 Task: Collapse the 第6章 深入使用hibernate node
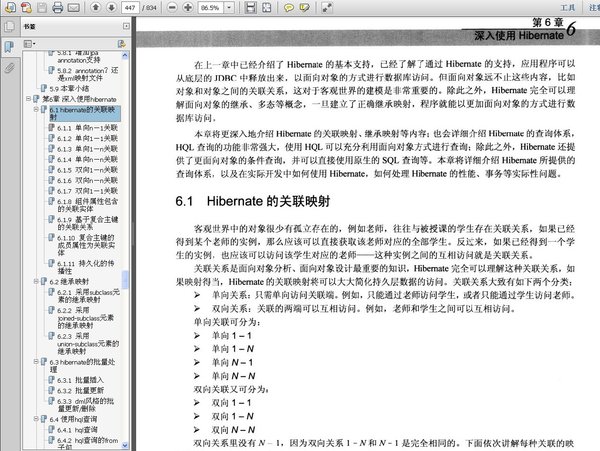28,99
